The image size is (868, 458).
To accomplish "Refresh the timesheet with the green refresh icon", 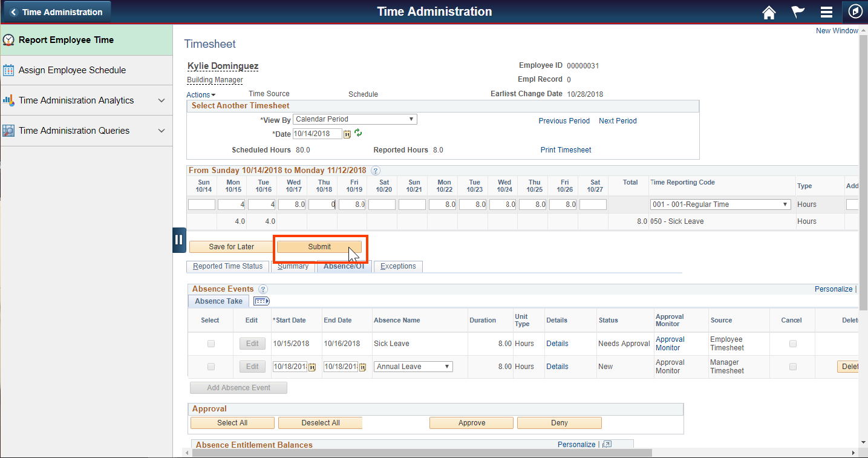I will point(357,134).
